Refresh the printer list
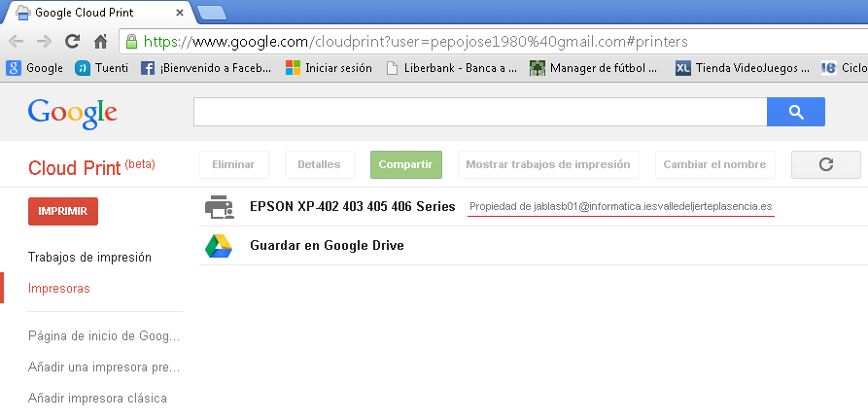Screen dimensions: 868x420 pyautogui.click(x=826, y=164)
